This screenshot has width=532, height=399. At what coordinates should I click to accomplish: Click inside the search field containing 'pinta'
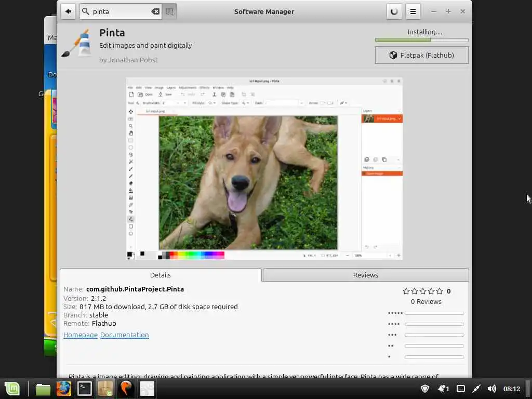click(x=121, y=11)
